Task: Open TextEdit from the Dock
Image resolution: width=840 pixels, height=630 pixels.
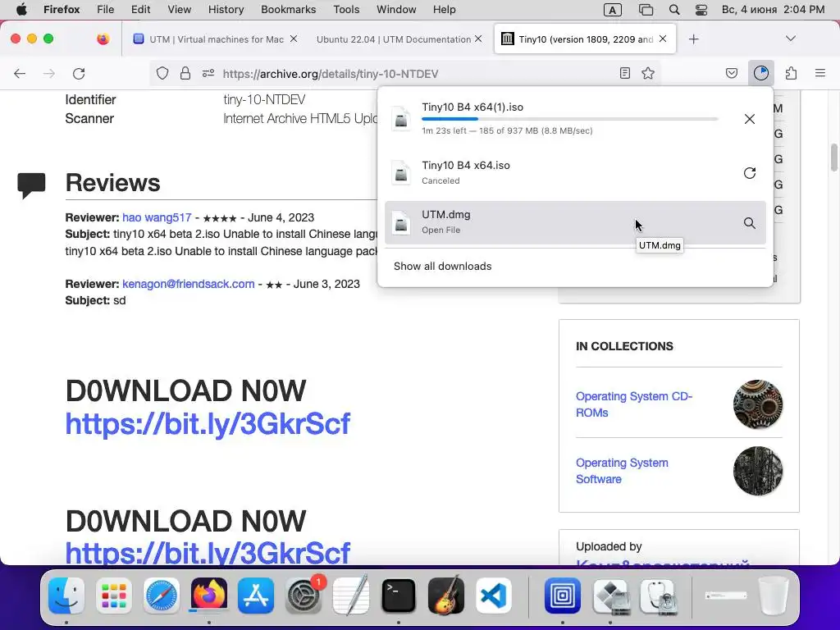Action: [x=351, y=596]
